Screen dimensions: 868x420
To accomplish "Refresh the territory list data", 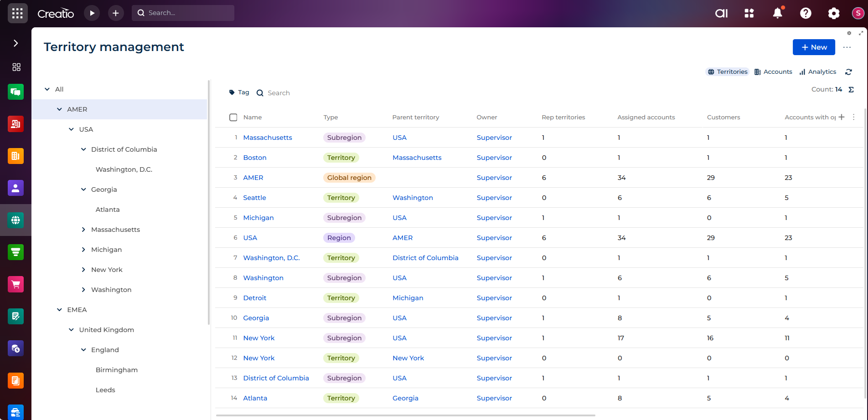I will pyautogui.click(x=848, y=72).
